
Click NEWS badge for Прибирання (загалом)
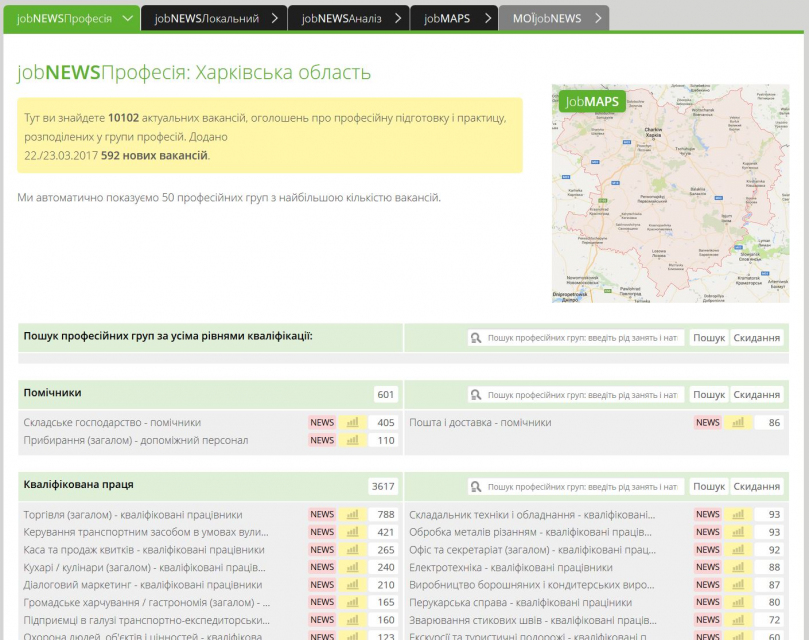(x=322, y=440)
